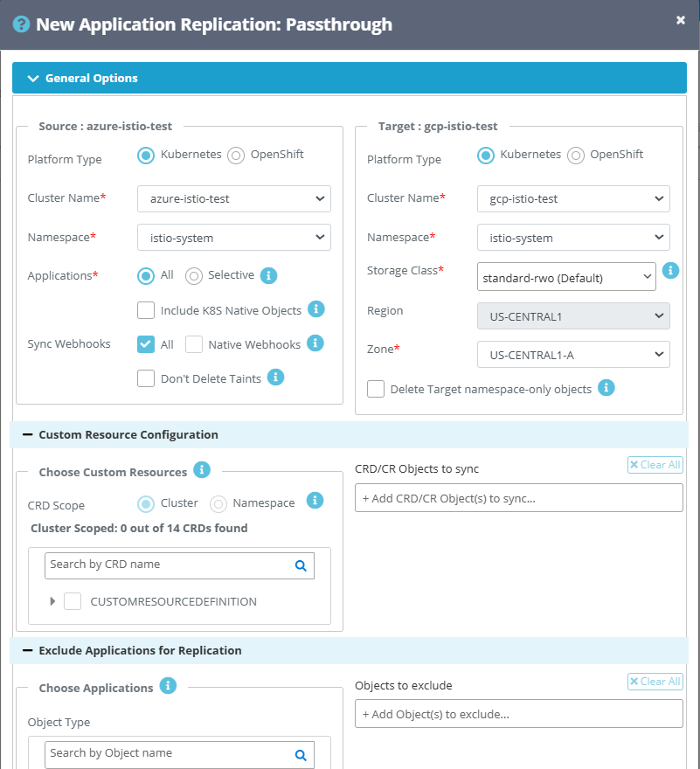Check Delete Target namespace-only objects checkbox
Viewport: 700px width, 769px height.
376,389
